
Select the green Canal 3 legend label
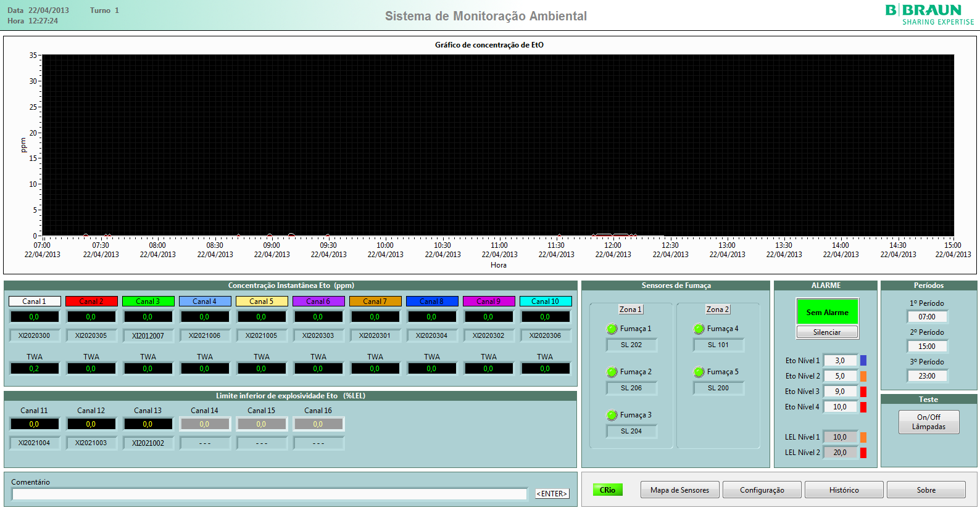(148, 302)
